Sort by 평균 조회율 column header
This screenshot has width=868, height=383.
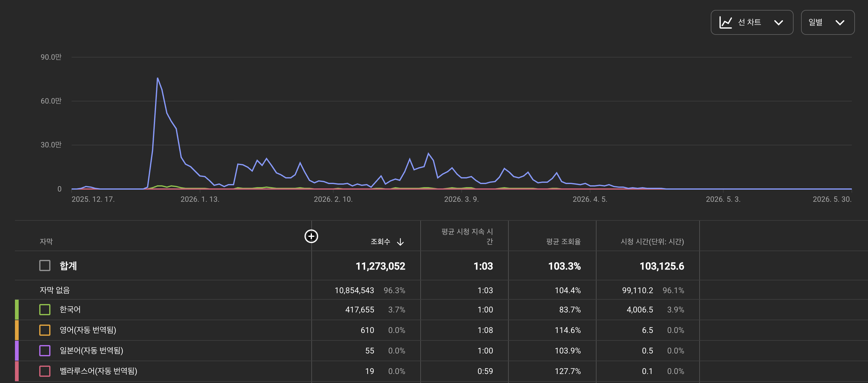[564, 242]
